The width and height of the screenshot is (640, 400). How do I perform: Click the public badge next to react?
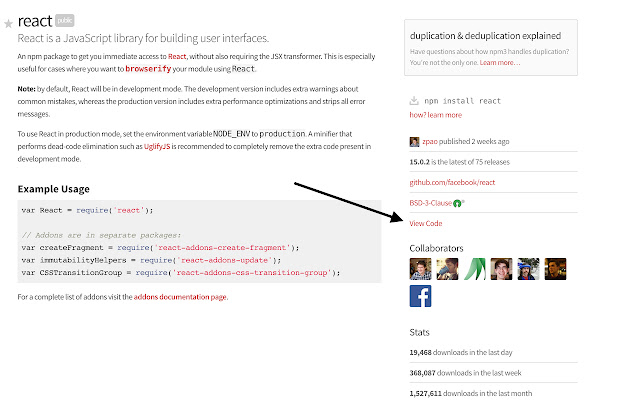point(64,20)
